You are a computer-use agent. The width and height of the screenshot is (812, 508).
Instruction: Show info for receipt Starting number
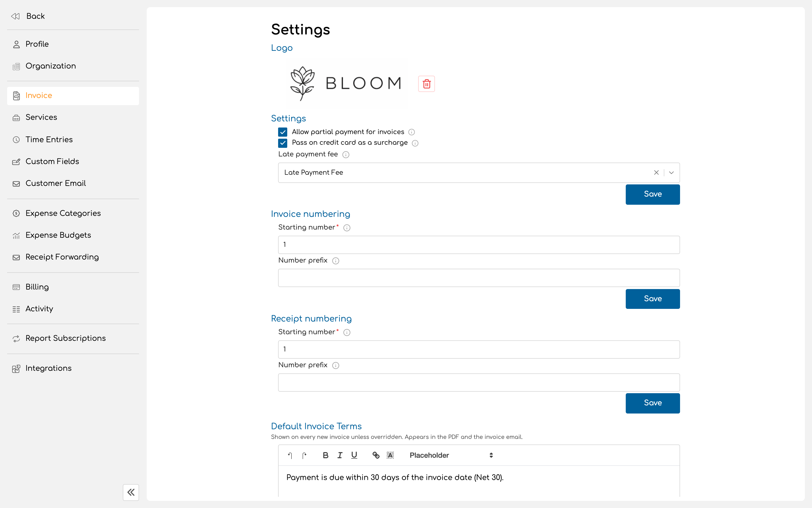pos(347,332)
